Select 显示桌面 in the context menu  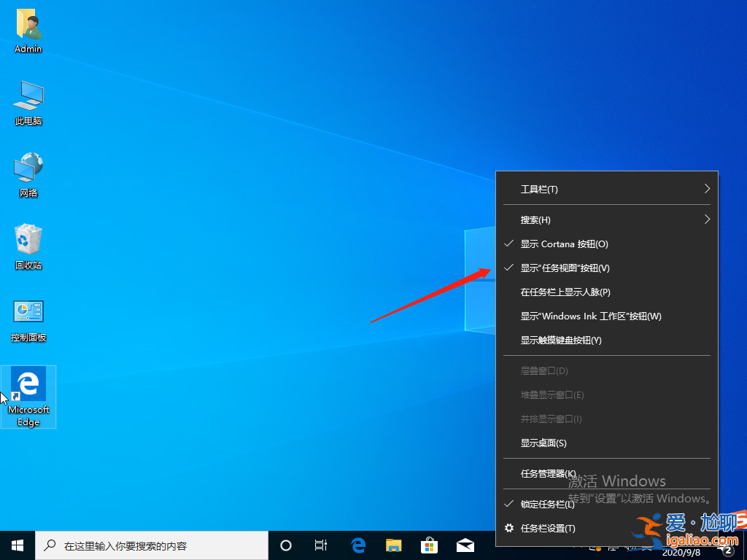click(x=544, y=443)
